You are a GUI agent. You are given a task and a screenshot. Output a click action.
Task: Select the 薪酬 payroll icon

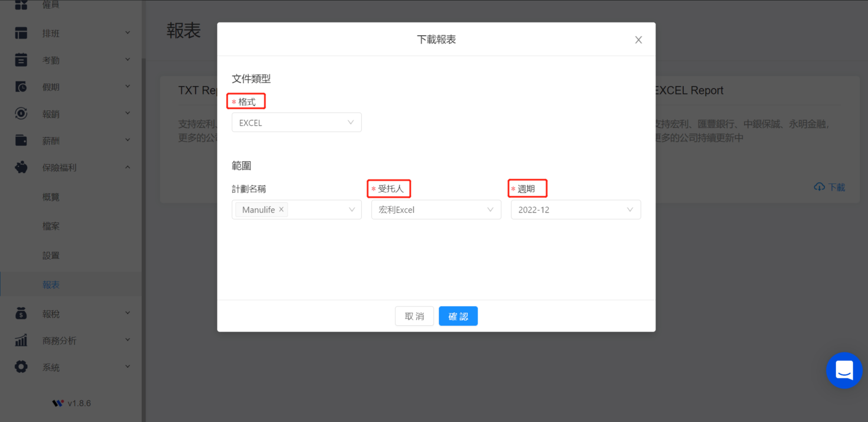(x=21, y=140)
